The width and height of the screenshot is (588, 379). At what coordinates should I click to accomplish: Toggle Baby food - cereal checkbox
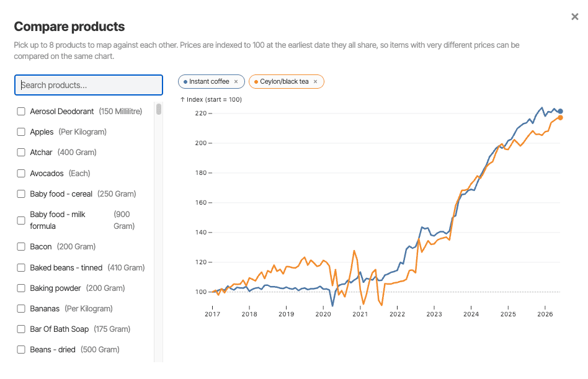click(21, 194)
